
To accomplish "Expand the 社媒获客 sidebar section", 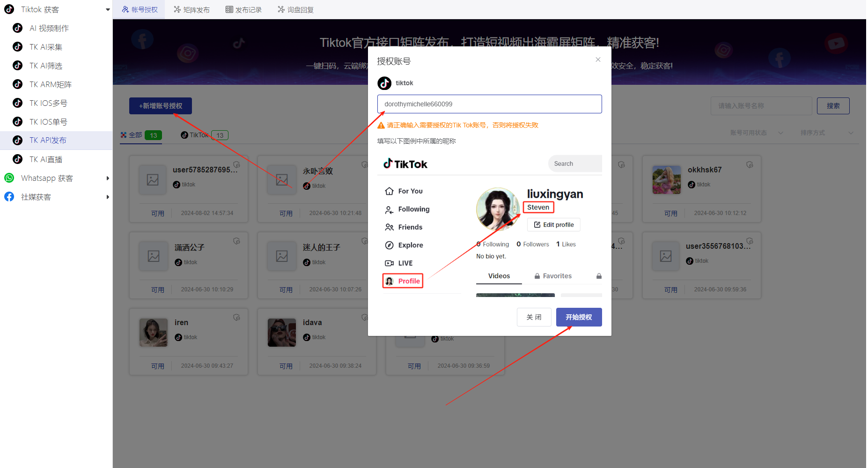I will pos(108,197).
